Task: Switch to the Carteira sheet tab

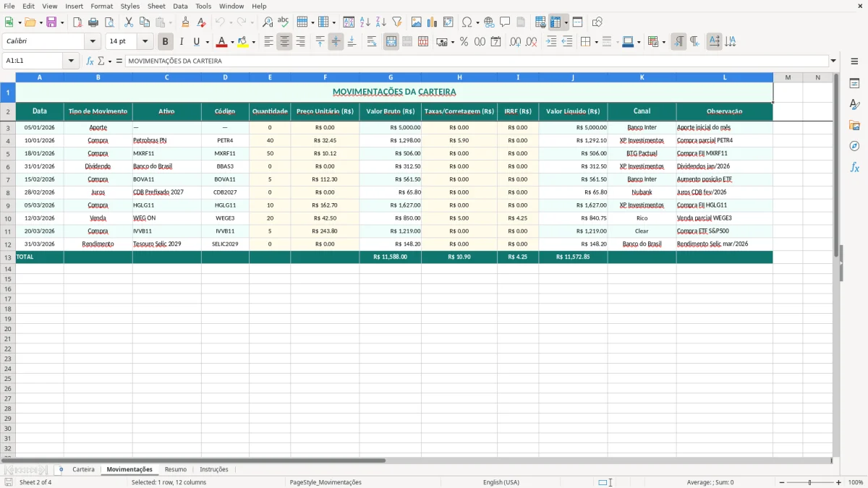Action: tap(83, 469)
